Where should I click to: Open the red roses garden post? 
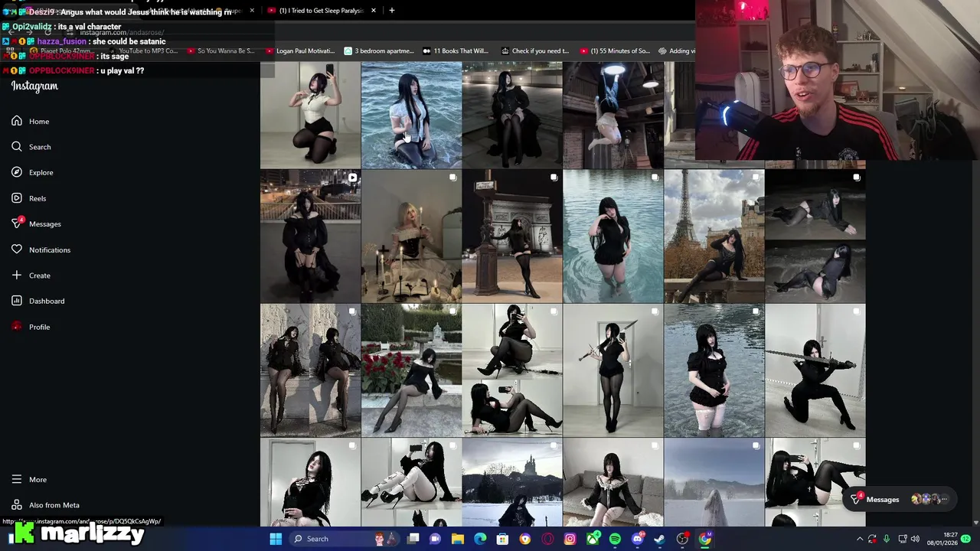(x=411, y=370)
